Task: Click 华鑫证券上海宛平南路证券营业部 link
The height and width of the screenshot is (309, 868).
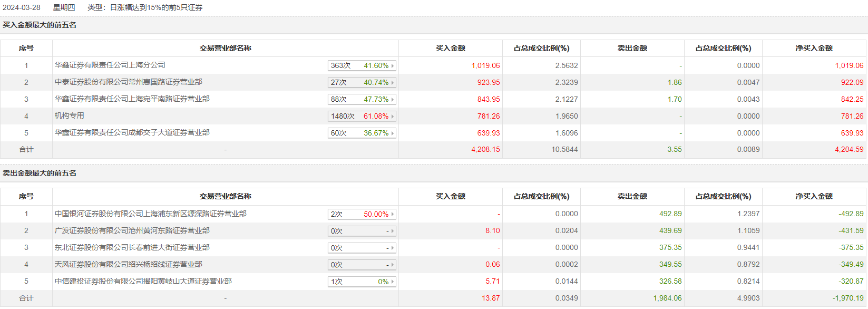Action: [x=132, y=99]
